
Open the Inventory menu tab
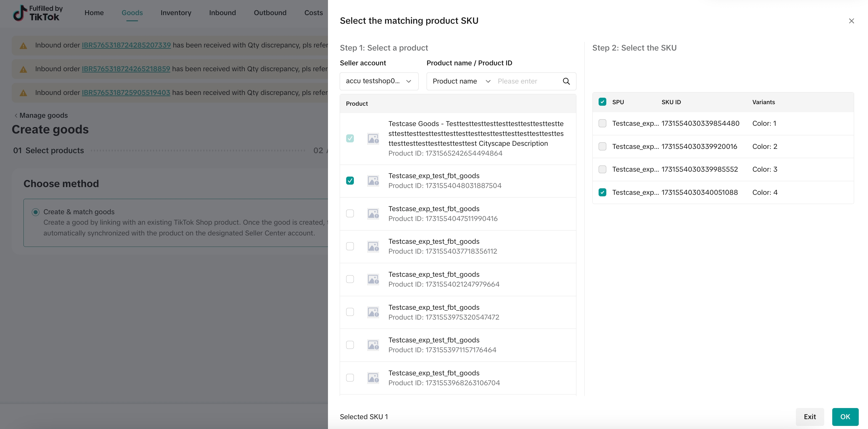(176, 13)
